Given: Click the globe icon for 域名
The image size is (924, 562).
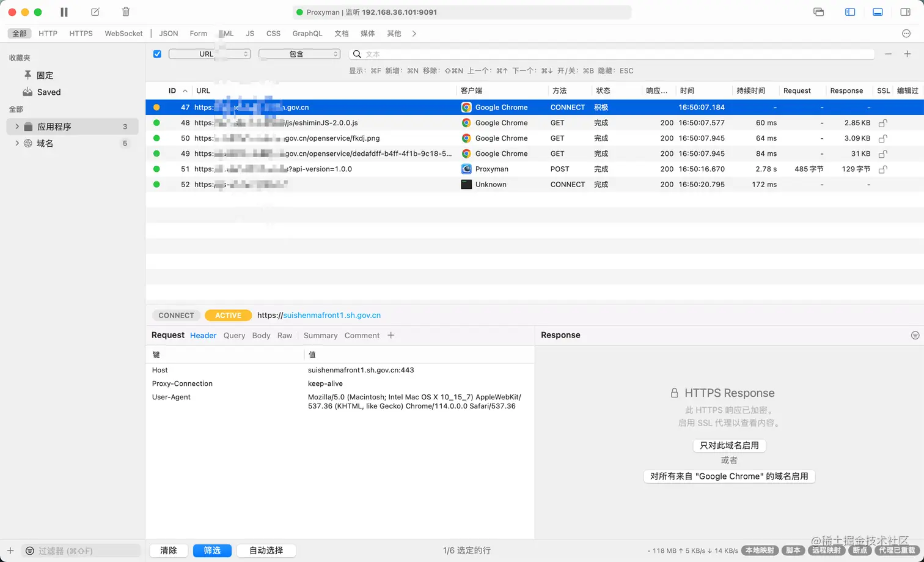Looking at the screenshot, I should (28, 143).
